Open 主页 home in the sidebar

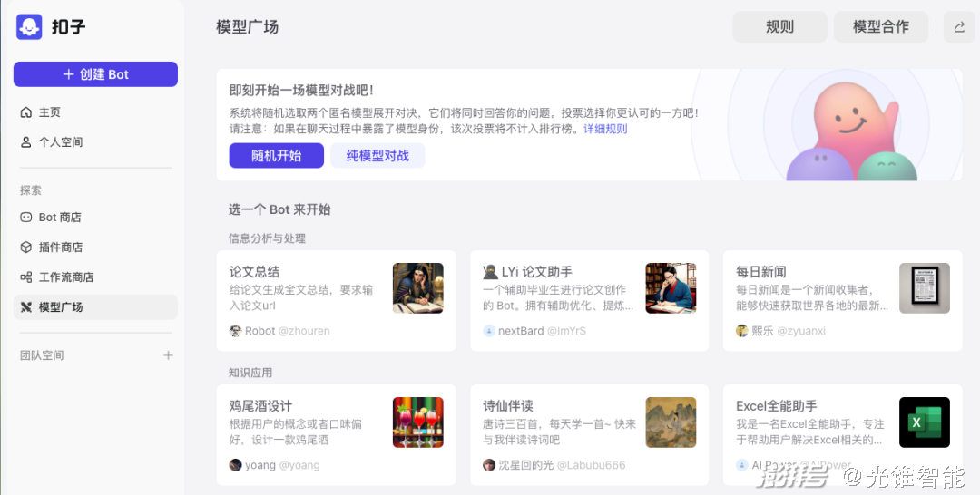coord(95,112)
